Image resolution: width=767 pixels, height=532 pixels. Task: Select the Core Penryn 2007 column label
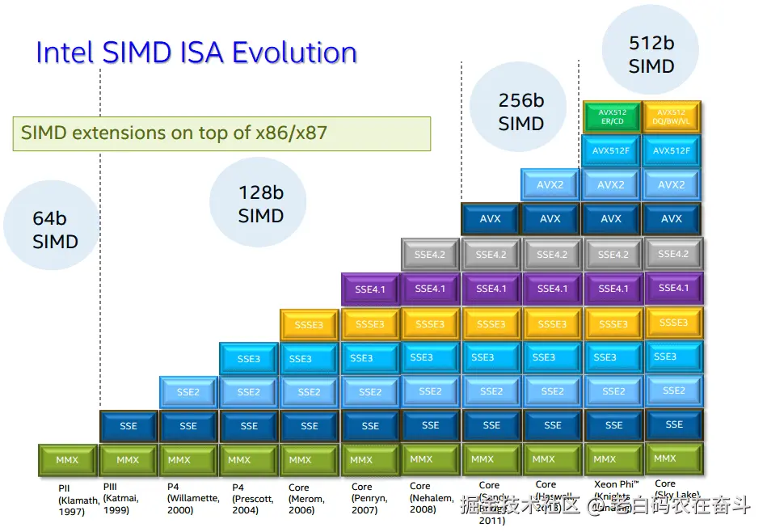click(x=369, y=498)
